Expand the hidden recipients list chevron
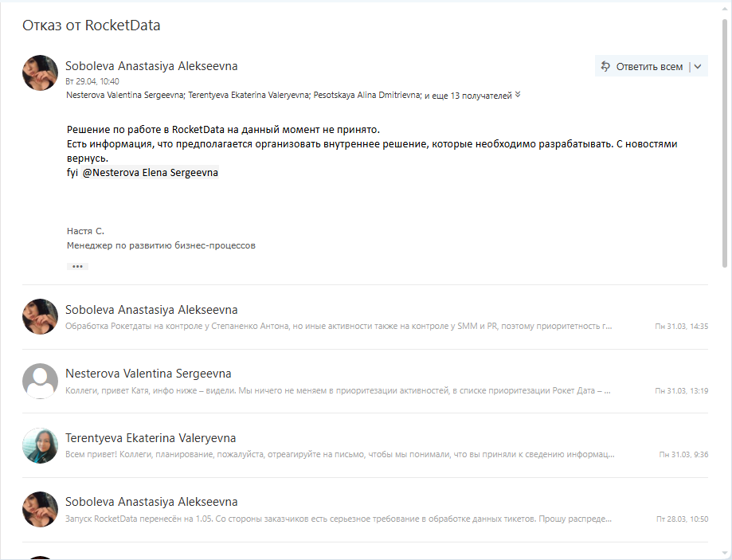Screen dimensions: 732x560 click(x=518, y=95)
